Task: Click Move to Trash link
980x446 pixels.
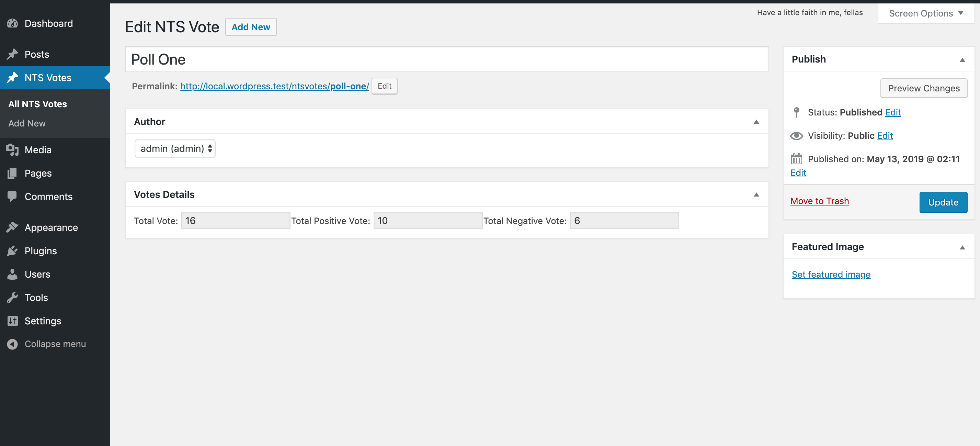Action: click(x=819, y=201)
